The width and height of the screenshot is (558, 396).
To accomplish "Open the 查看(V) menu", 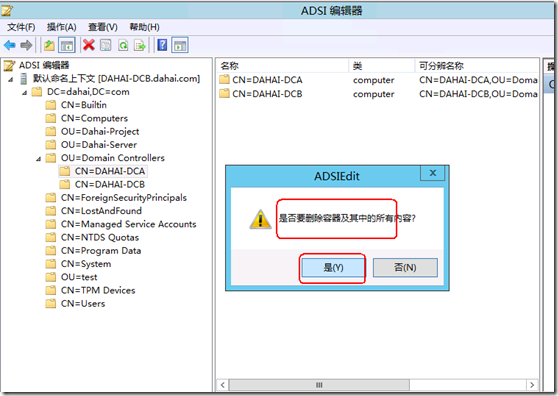I will coord(103,27).
